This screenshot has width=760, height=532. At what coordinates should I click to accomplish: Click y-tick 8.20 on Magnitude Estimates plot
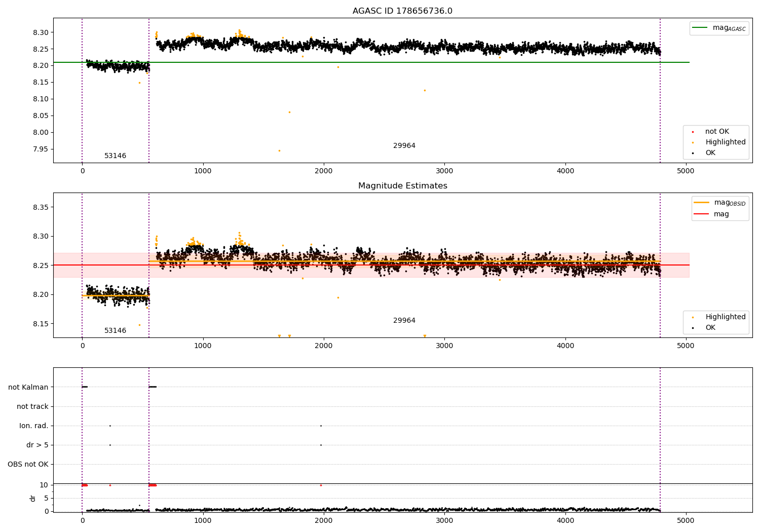click(41, 294)
